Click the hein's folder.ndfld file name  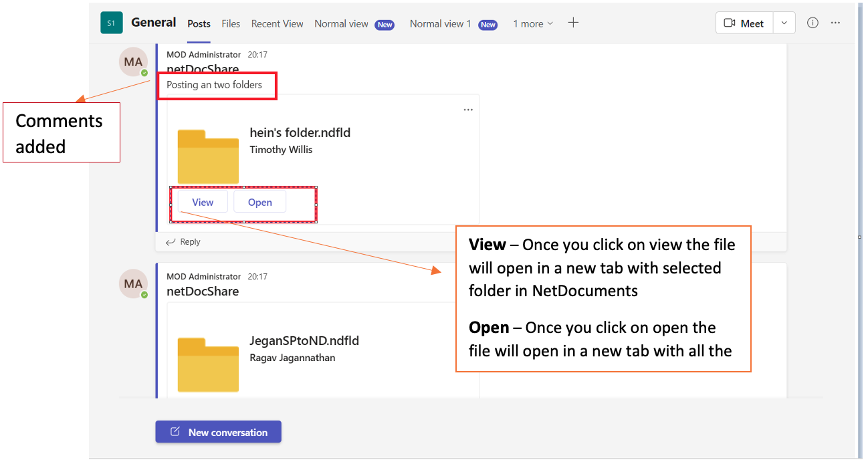click(x=300, y=132)
